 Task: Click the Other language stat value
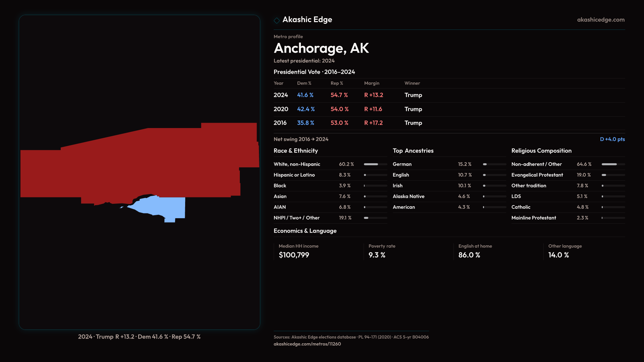[558, 255]
